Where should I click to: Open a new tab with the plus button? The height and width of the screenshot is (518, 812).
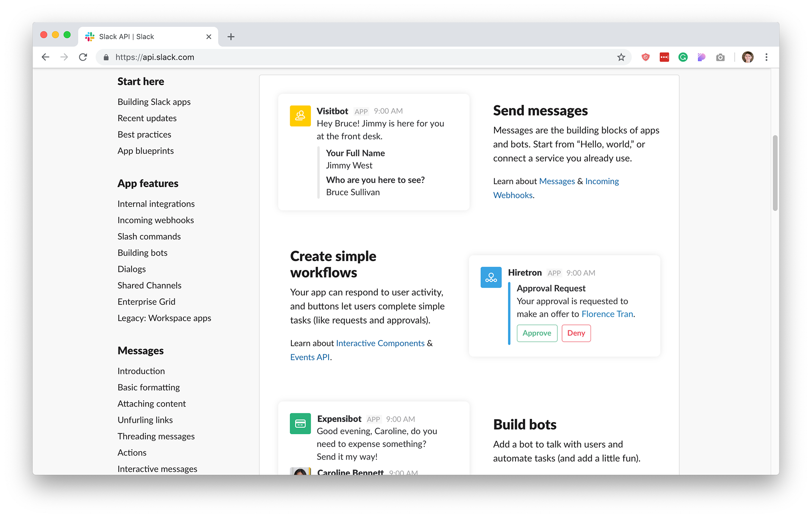(x=231, y=37)
